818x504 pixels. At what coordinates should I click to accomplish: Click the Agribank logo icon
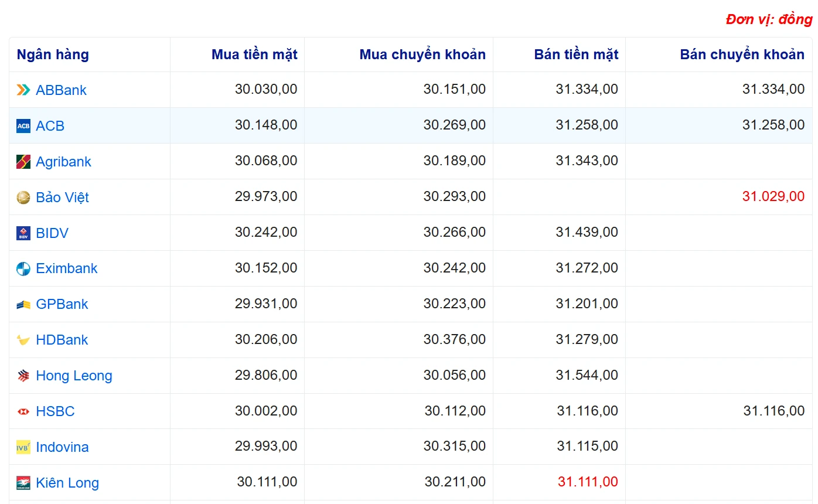click(x=23, y=162)
